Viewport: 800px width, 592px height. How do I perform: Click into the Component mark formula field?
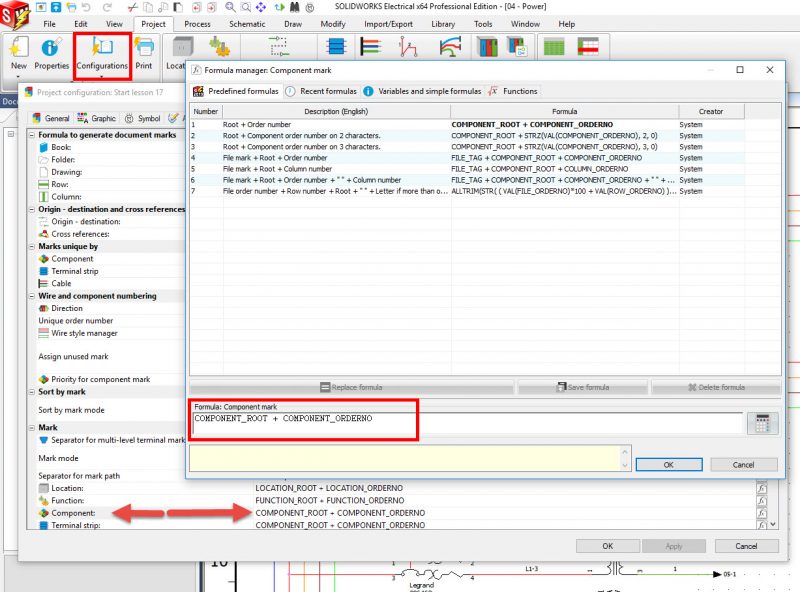(x=467, y=423)
